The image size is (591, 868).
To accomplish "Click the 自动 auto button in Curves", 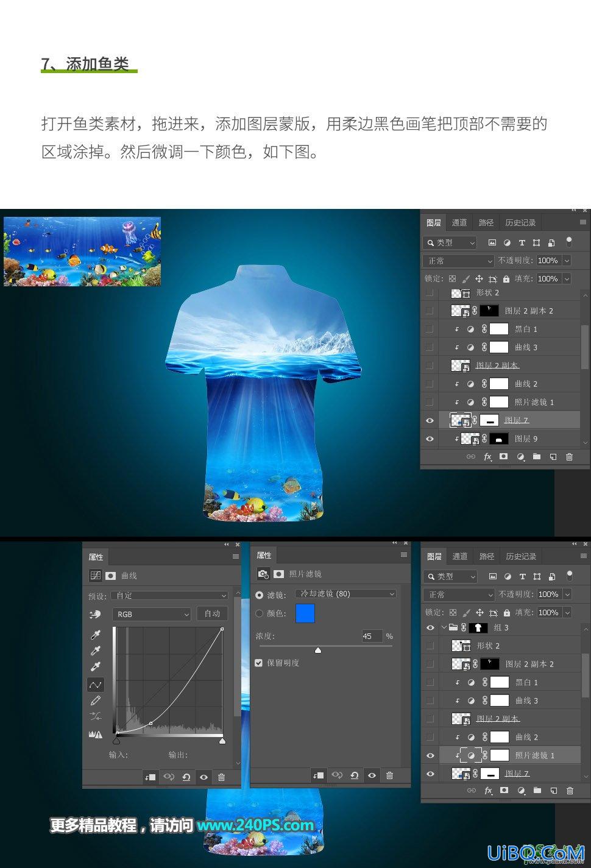I will click(212, 614).
